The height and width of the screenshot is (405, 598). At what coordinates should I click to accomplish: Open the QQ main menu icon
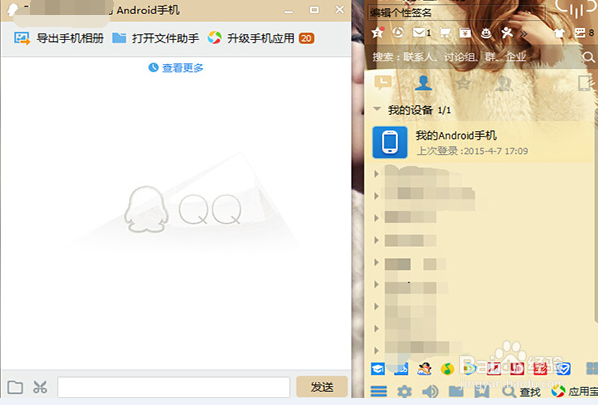click(379, 391)
